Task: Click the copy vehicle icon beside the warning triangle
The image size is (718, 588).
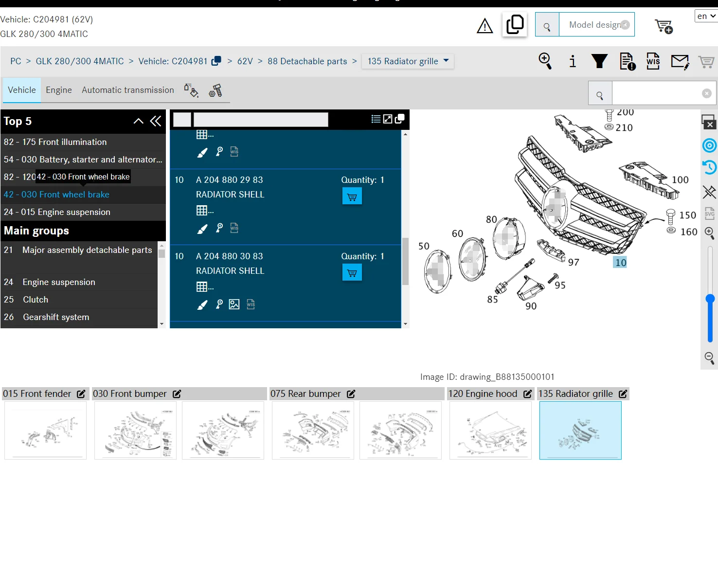Action: [515, 25]
